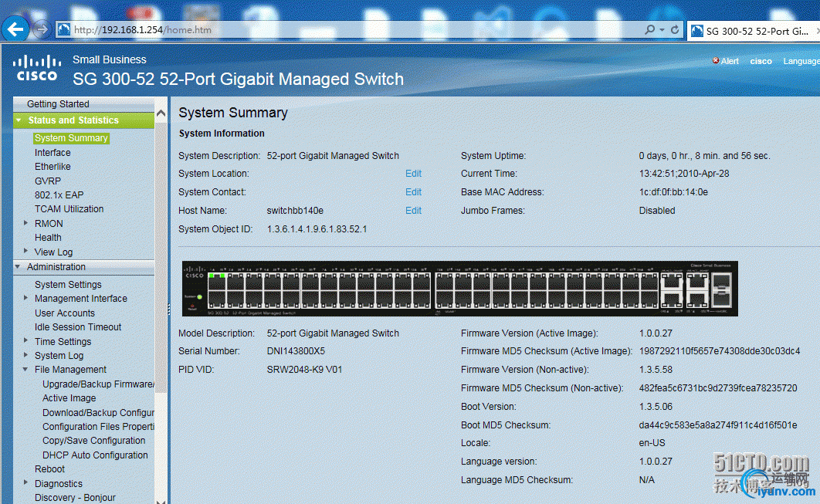Expand the System Log node
This screenshot has height=504, width=820.
[x=25, y=355]
